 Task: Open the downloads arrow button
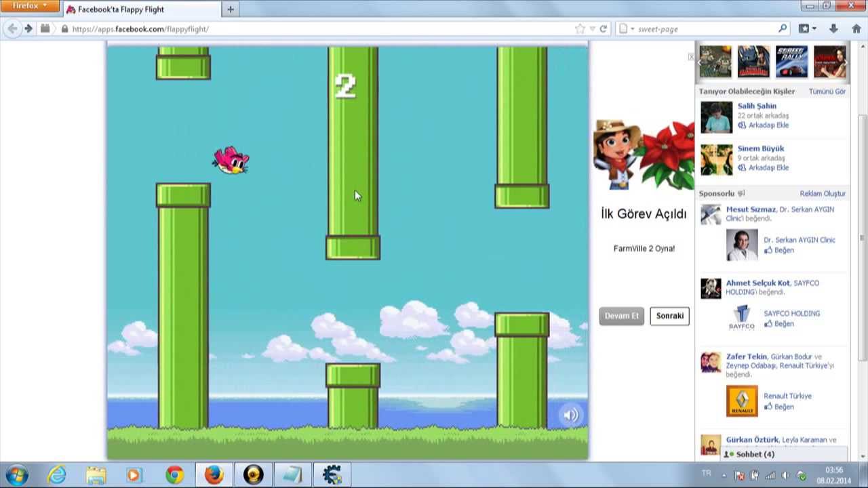833,29
